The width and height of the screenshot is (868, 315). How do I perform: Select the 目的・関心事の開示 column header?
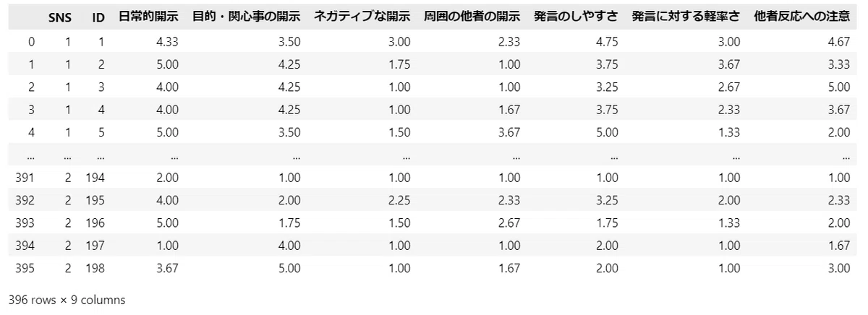pos(246,18)
